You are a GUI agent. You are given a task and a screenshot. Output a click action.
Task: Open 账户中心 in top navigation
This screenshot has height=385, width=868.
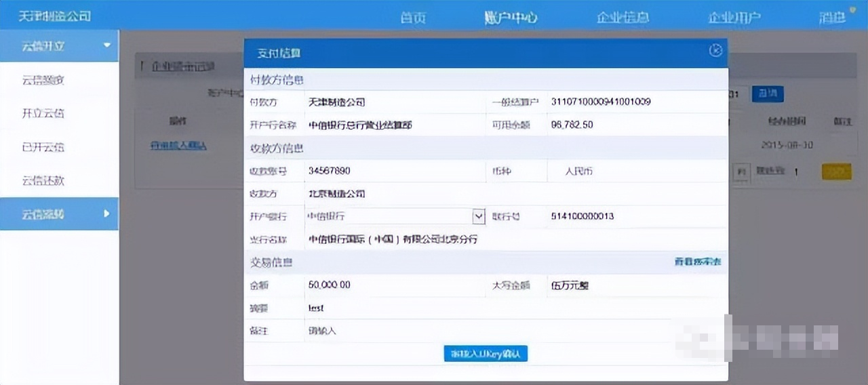click(x=511, y=18)
